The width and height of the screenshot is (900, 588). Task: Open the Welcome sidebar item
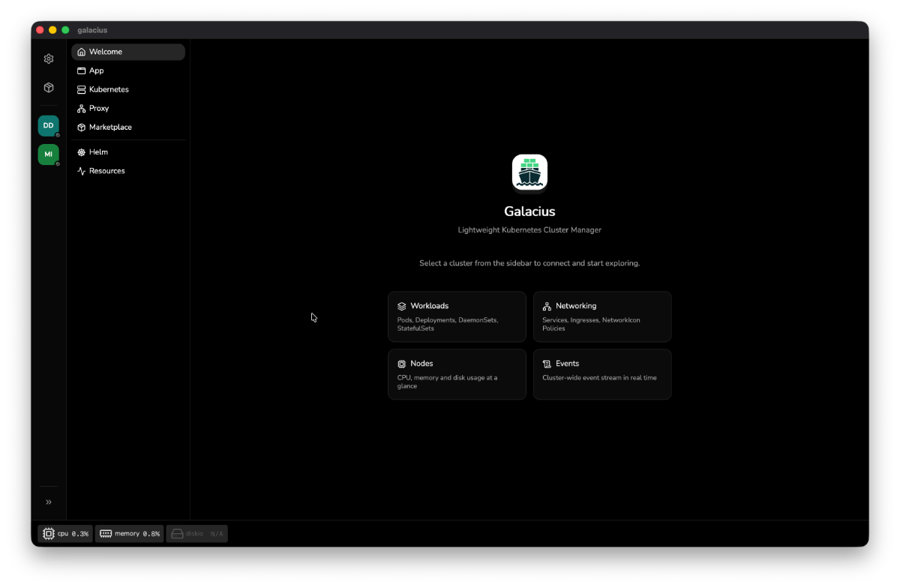pyautogui.click(x=128, y=52)
